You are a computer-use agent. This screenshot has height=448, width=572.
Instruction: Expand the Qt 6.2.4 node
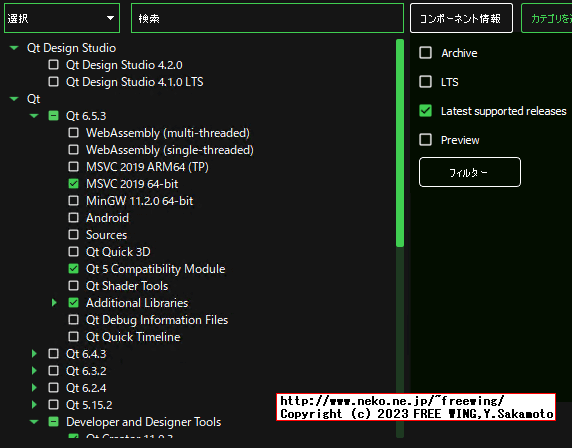tap(34, 388)
